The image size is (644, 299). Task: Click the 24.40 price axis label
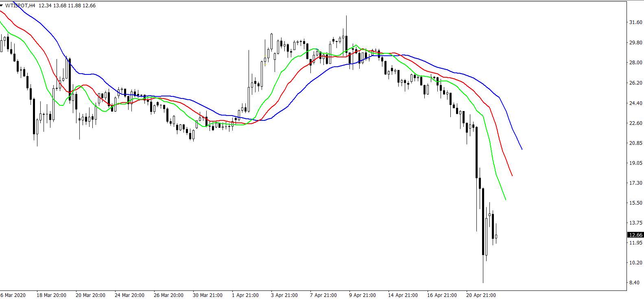[635, 103]
